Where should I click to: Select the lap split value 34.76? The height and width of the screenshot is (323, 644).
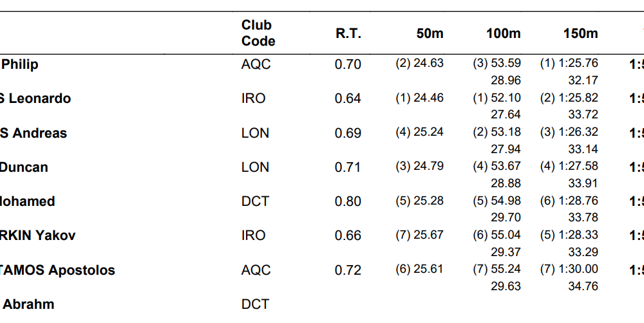click(583, 286)
